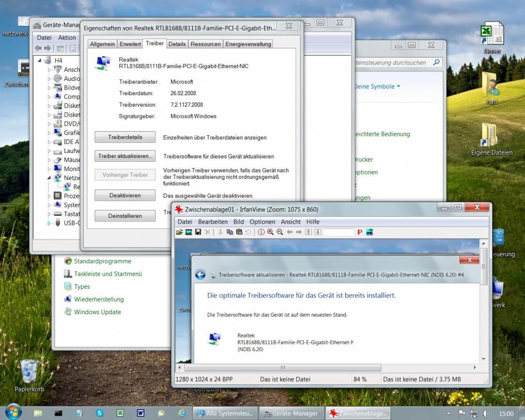Open the Bild menu in IrfanView
Screen dimensions: 525x420
pyautogui.click(x=239, y=222)
